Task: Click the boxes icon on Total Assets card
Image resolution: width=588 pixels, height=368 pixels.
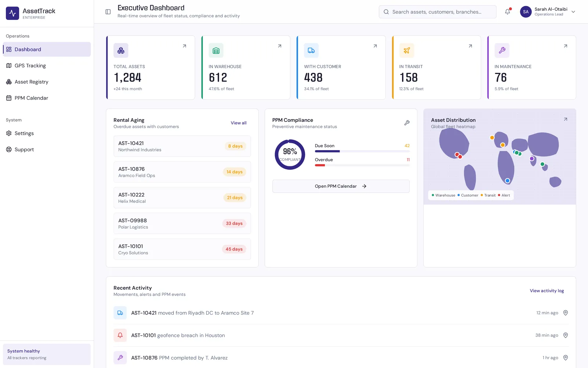Action: (121, 50)
